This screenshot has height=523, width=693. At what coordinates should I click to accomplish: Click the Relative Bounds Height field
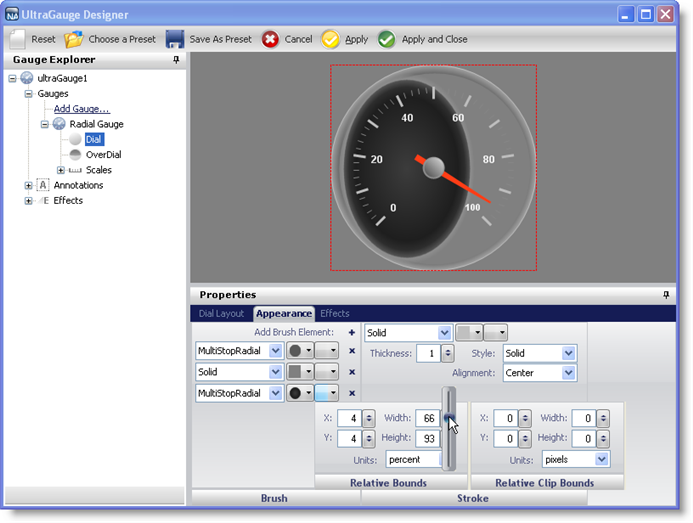[x=428, y=439]
